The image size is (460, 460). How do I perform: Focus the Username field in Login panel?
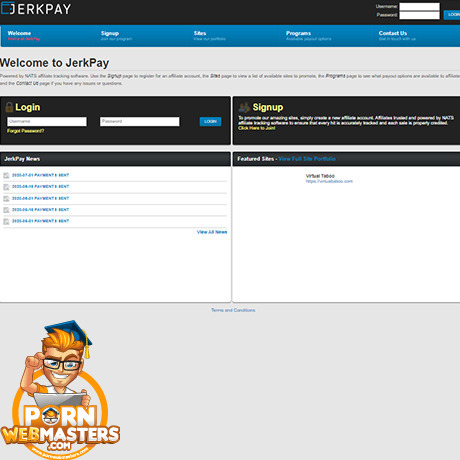[47, 122]
